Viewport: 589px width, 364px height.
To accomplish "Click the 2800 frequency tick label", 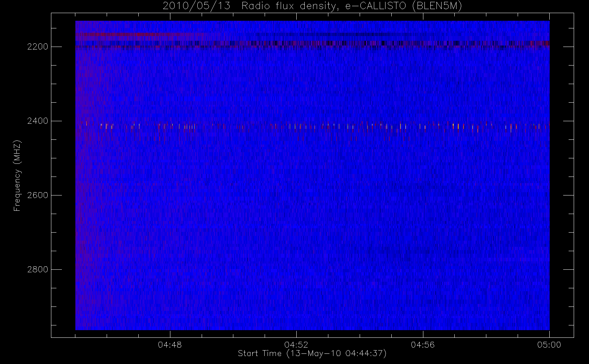I will pyautogui.click(x=37, y=269).
